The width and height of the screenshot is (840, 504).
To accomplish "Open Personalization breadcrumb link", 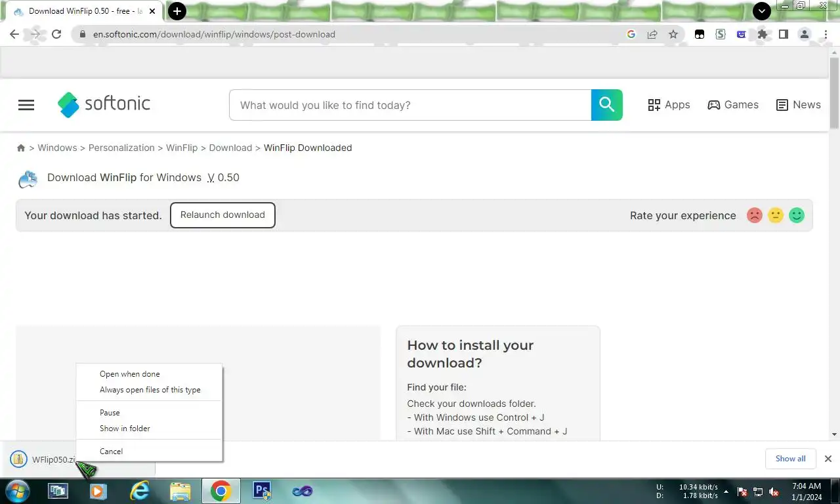I will [x=121, y=148].
